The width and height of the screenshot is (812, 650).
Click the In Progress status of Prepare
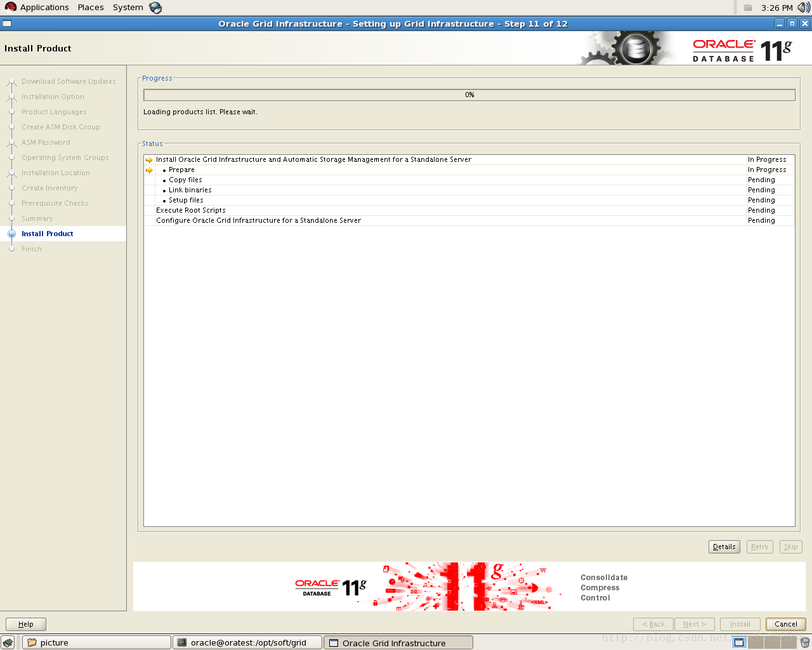pos(767,169)
